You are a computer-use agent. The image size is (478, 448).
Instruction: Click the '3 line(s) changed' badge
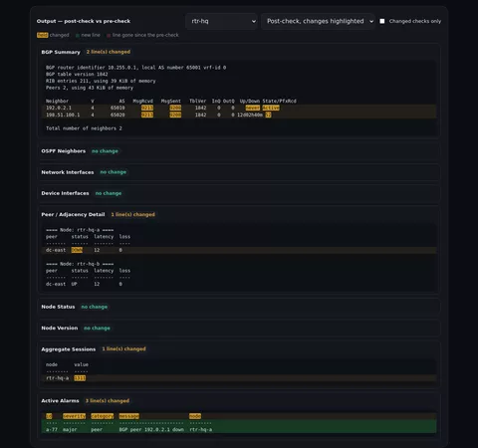click(108, 401)
